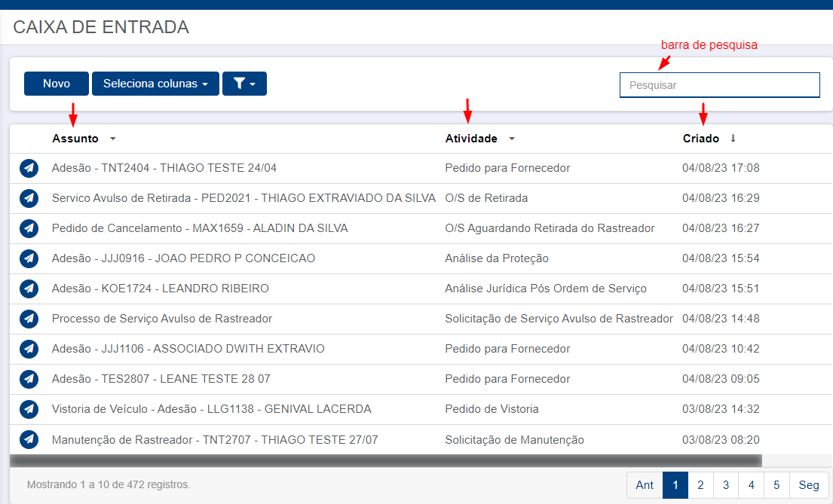The height and width of the screenshot is (504, 833).
Task: Open 'Adesão - JJJ1106 - ASSOCIADO DWITH EXTRAVIO'
Action: click(x=188, y=349)
